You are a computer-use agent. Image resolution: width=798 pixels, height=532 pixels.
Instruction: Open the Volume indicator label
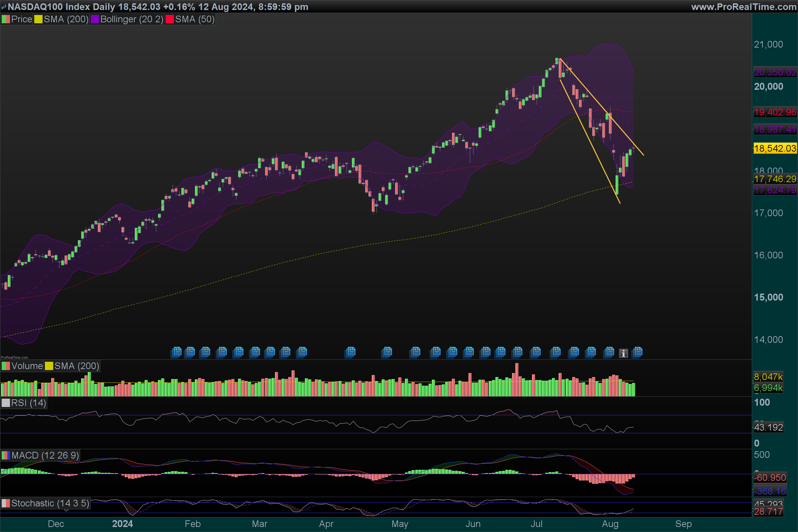click(x=27, y=366)
